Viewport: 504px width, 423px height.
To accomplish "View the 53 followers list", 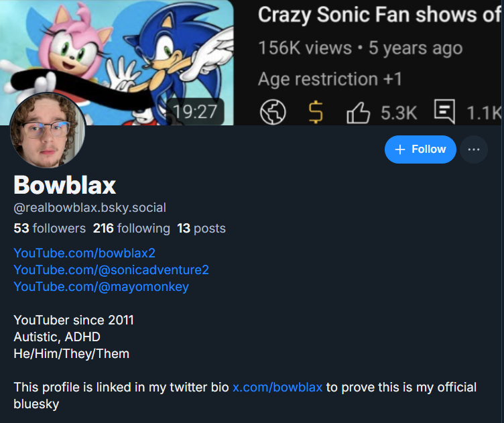I will tap(50, 229).
